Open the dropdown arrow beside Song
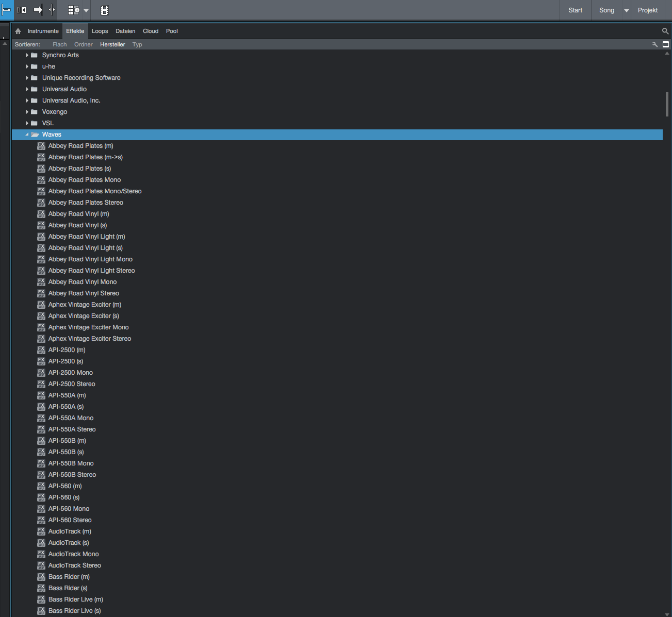The height and width of the screenshot is (617, 672). (627, 10)
